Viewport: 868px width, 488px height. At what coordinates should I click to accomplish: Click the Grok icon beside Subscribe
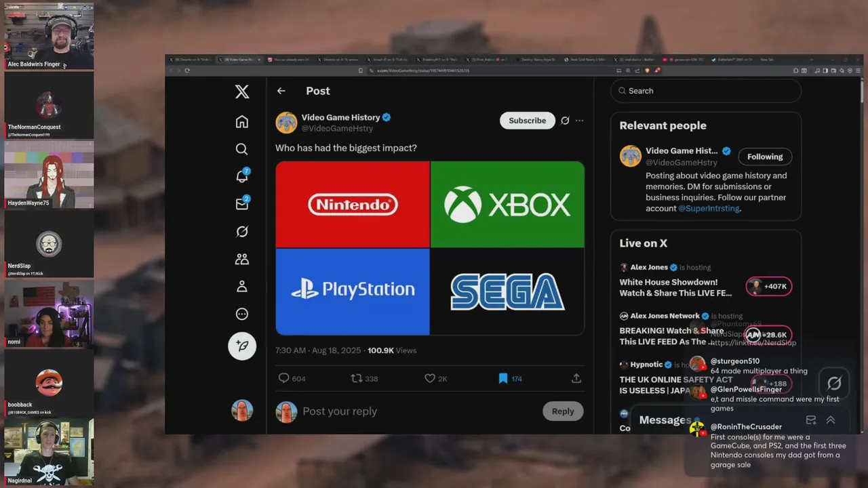565,121
